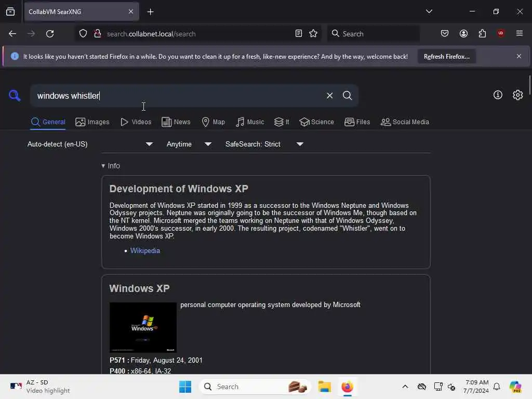Screen dimensions: 532x399
Task: Open the Wikipedia link in infobox
Action: (x=145, y=251)
